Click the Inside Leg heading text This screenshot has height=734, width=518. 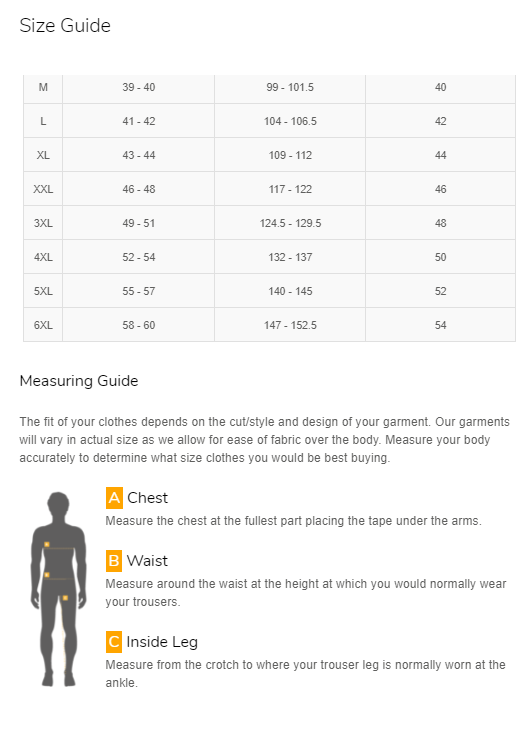pyautogui.click(x=162, y=642)
